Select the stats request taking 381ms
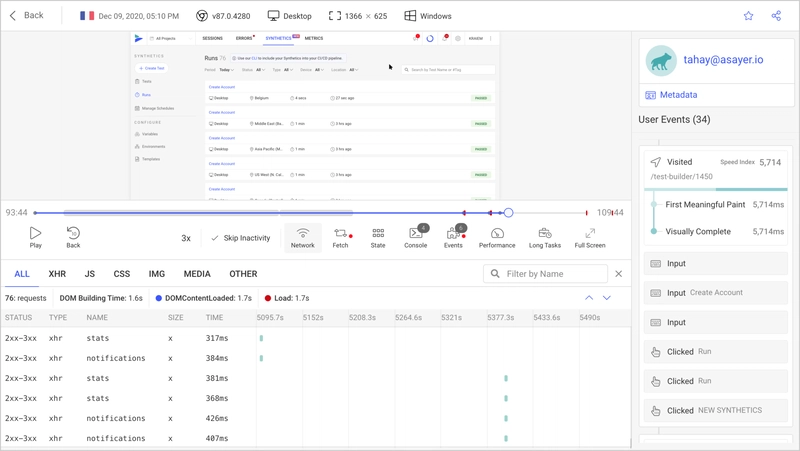 point(315,378)
